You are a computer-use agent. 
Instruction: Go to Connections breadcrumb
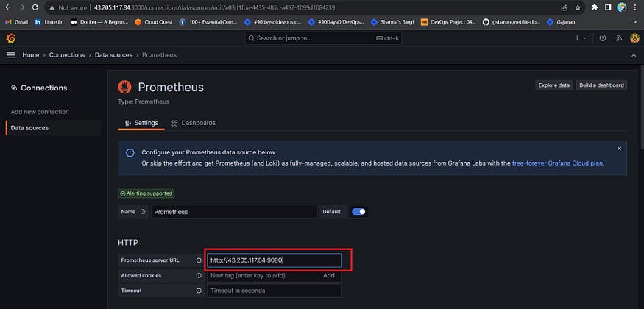tap(67, 55)
